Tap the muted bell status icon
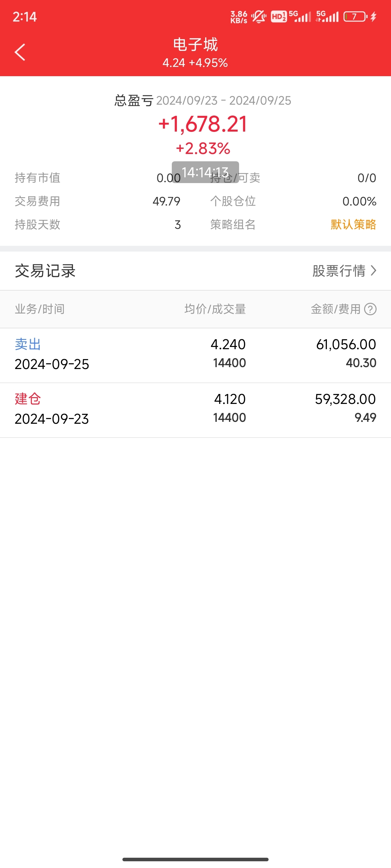Viewport: 391px width, 868px height. click(x=258, y=17)
